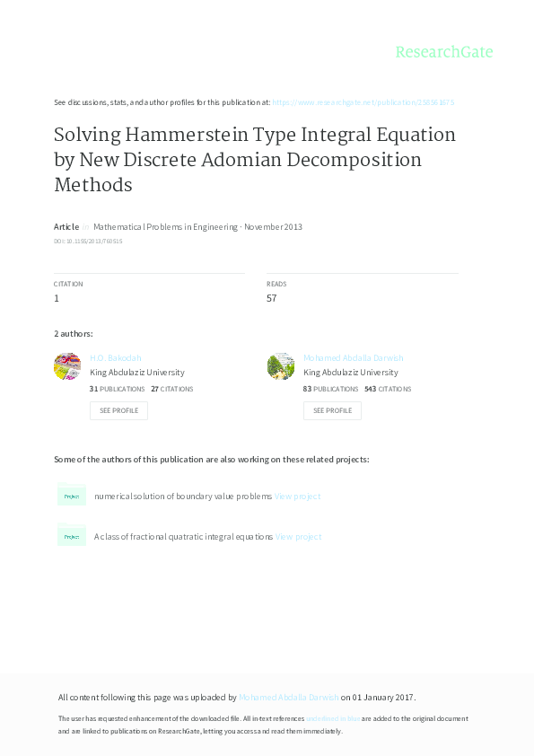This screenshot has width=534, height=756.
Task: Click See Profile under Mohamed Abdalla Darwish
Action: coord(332,410)
